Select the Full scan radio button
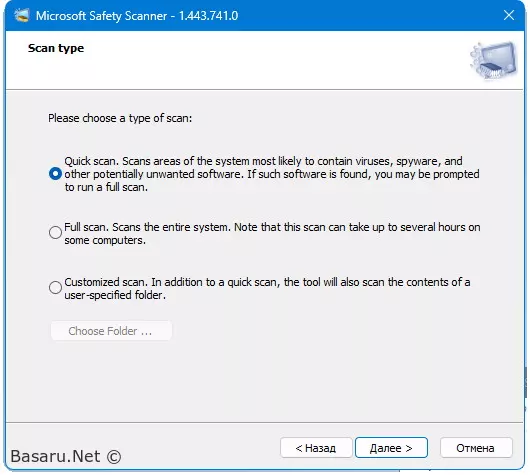The width and height of the screenshot is (530, 475). tap(55, 233)
